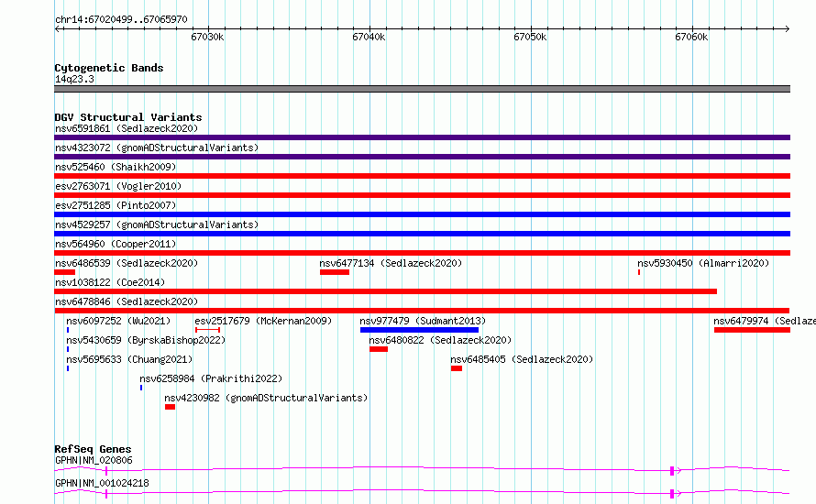816x504 pixels.
Task: Click the left arrow of the ruler
Action: pos(57,29)
